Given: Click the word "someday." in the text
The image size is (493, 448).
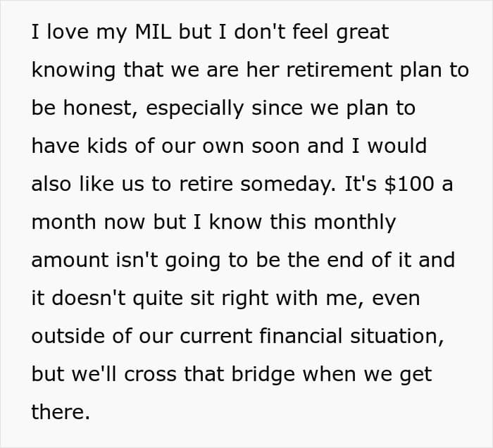Looking at the screenshot, I should pyautogui.click(x=288, y=184).
